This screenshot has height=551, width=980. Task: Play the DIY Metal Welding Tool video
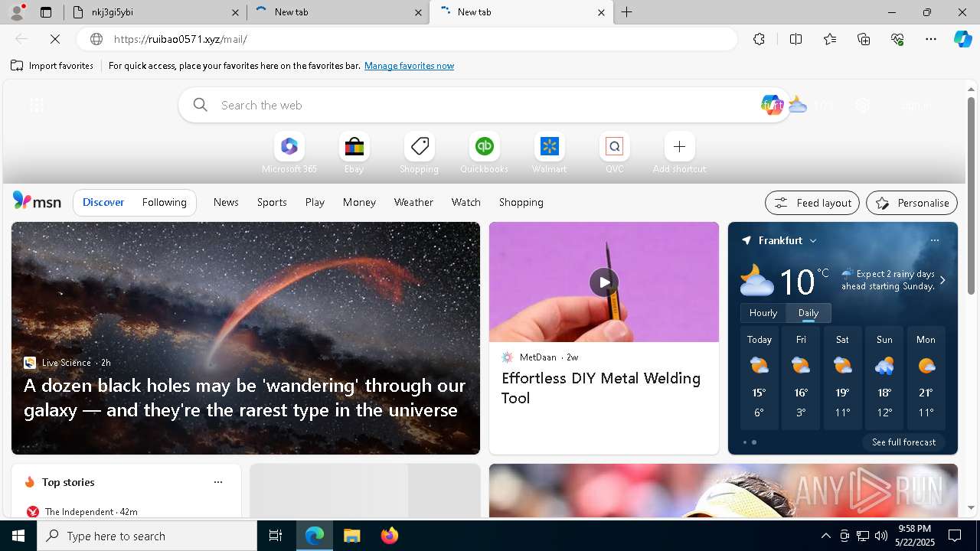[604, 282]
